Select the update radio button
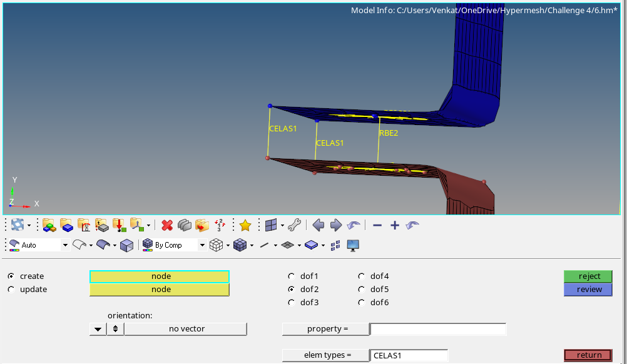Screen dimensions: 627x364 pos(11,289)
